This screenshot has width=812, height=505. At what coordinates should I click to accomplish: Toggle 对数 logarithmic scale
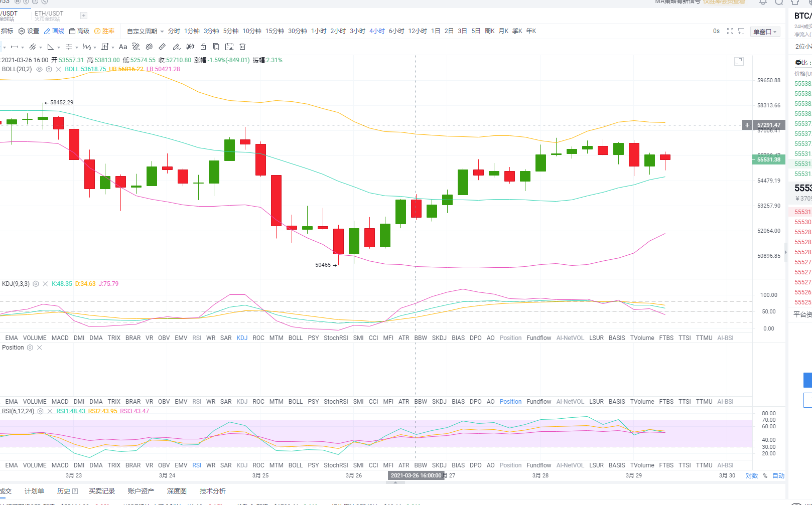[752, 476]
